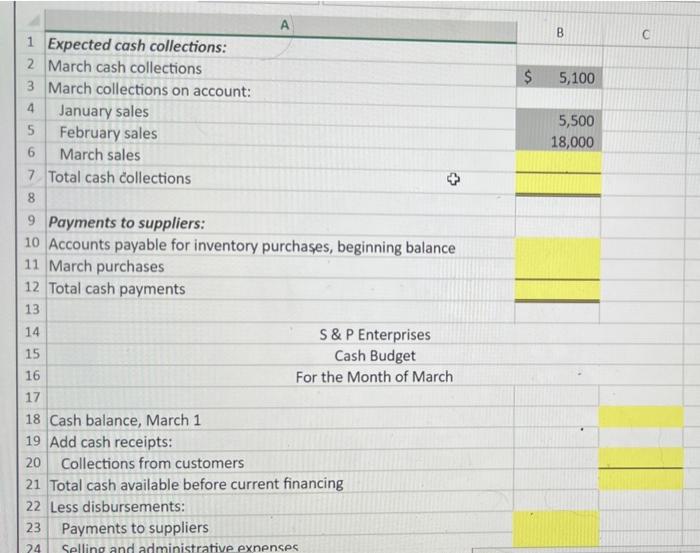Image resolution: width=700 pixels, height=553 pixels.
Task: Select yellow Total cash available cell
Action: coord(641,479)
